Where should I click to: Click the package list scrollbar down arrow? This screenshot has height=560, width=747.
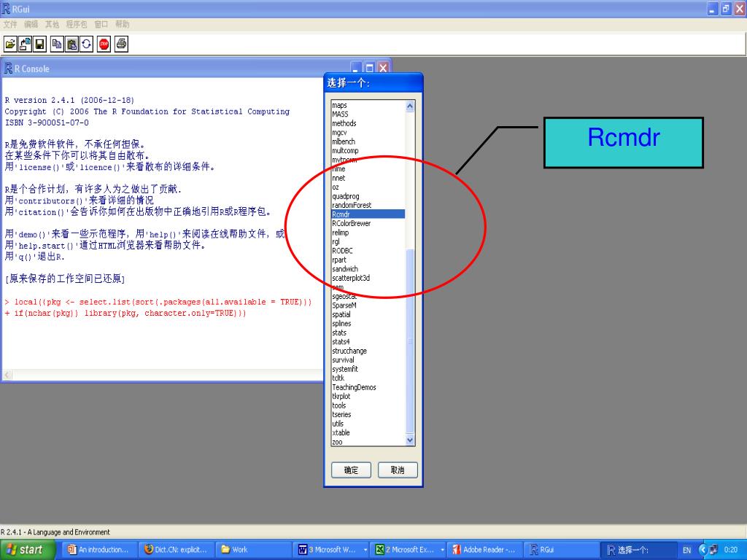pos(410,440)
